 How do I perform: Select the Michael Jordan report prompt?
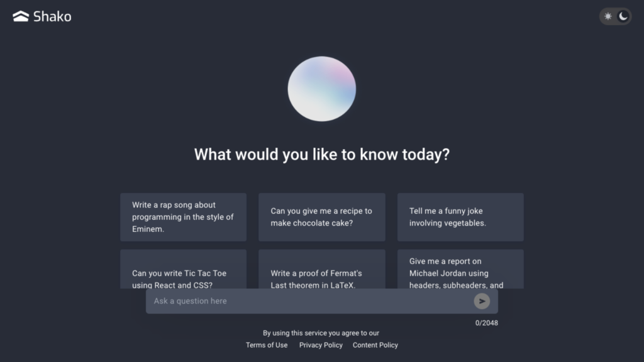point(460,269)
